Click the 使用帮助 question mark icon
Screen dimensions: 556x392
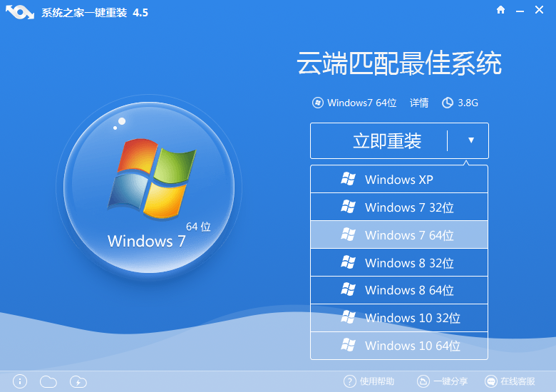[x=349, y=381]
